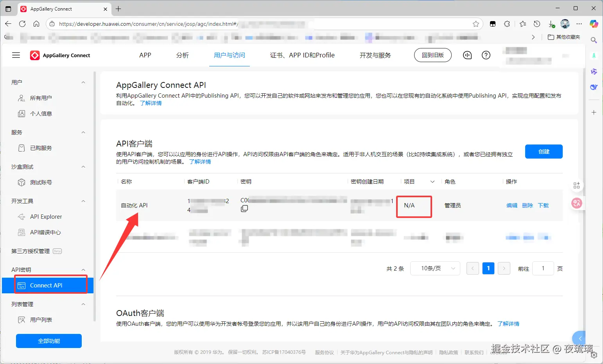This screenshot has height=364, width=603.
Task: Go to pagination page 1
Action: tap(488, 268)
